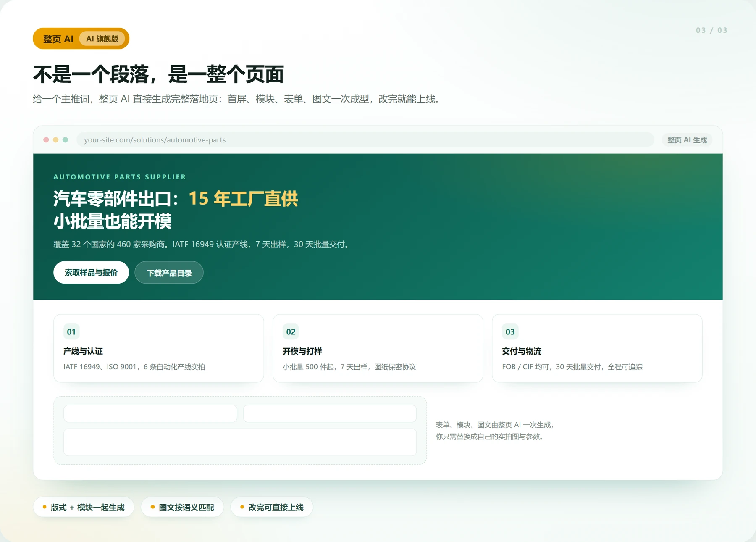
Task: Click the FOB / CIF 均可 description text
Action: 572,367
